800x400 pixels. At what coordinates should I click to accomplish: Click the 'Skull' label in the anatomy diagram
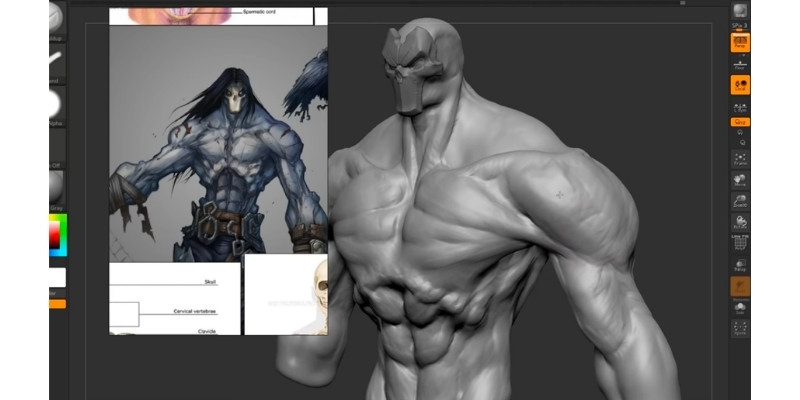point(210,282)
